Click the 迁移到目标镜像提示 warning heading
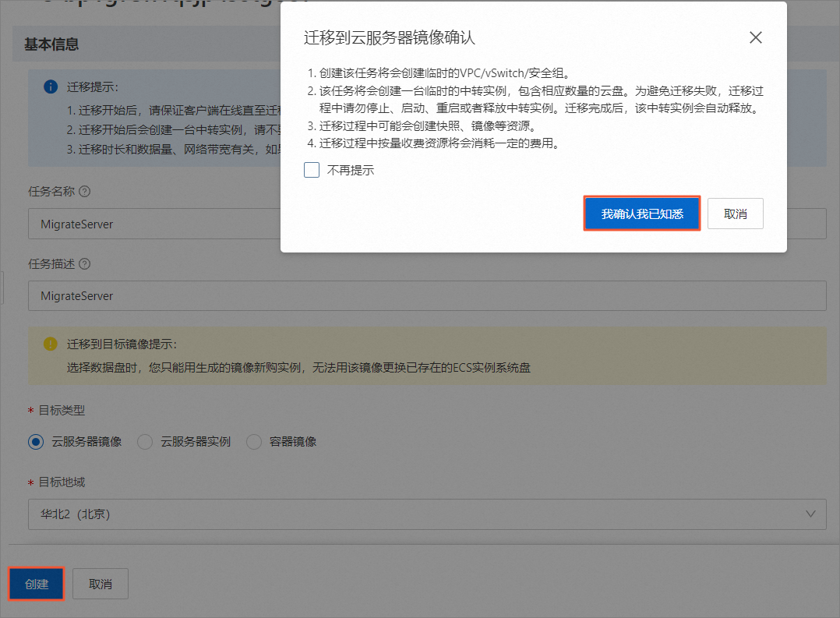The image size is (840, 618). [122, 344]
